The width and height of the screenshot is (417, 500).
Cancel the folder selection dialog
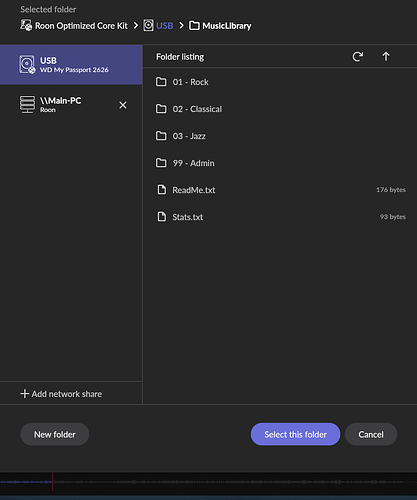[371, 434]
